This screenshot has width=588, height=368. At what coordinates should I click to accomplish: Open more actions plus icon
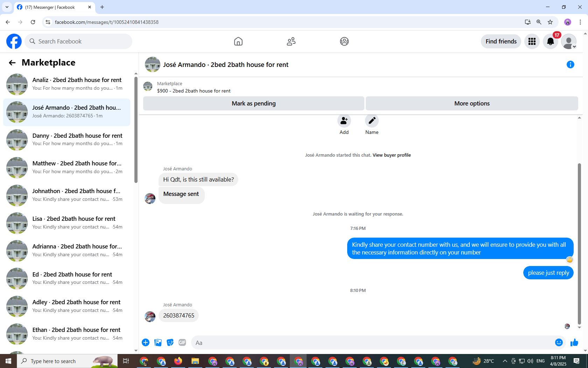146,342
